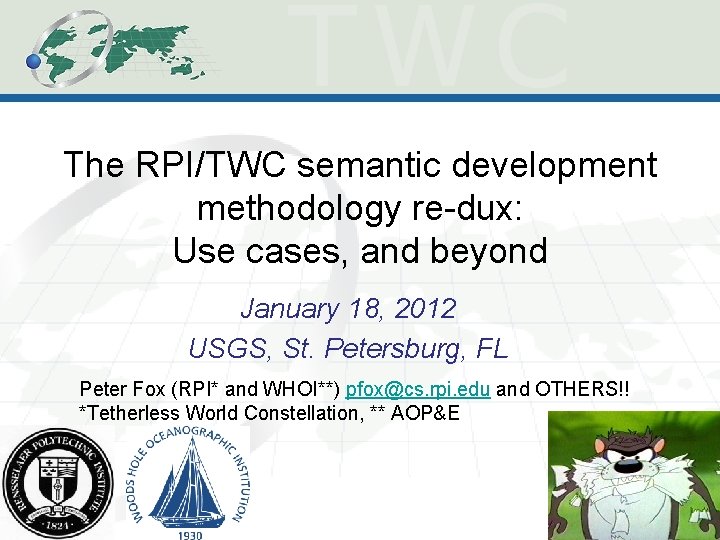Viewport: 720px width, 540px height.
Task: Click the Woods Hole Oceanographic Institution logo
Action: pos(189,482)
